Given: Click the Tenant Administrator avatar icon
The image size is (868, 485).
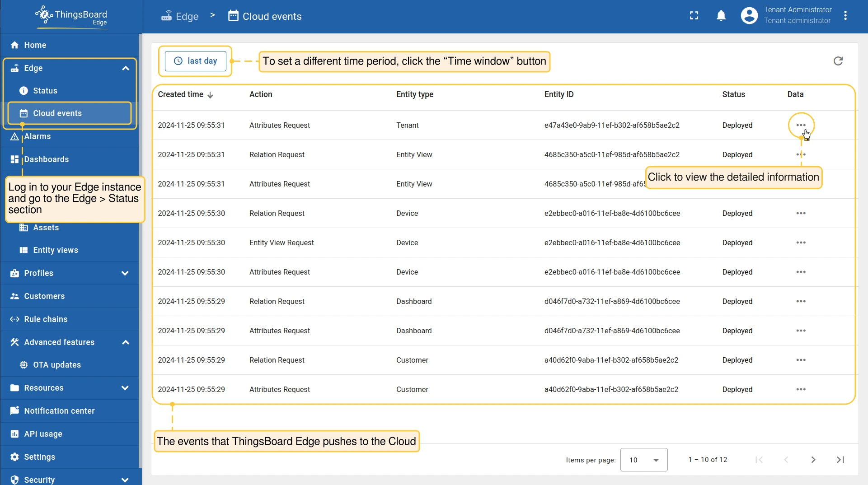Looking at the screenshot, I should click(x=749, y=16).
